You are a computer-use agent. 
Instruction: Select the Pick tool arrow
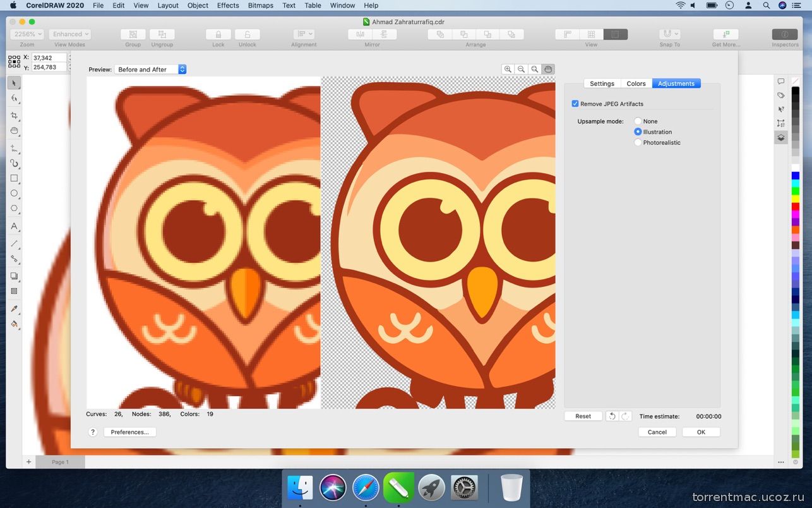point(14,83)
